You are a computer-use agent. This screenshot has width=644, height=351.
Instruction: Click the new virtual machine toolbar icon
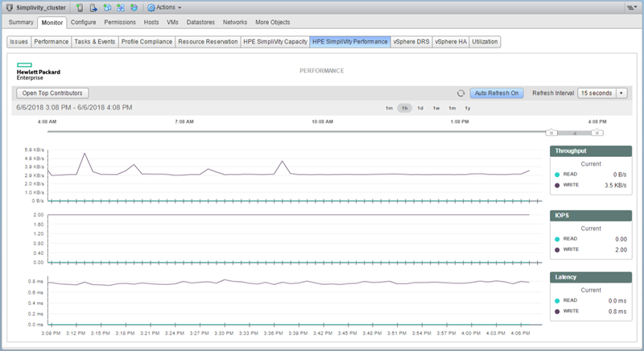pos(106,7)
